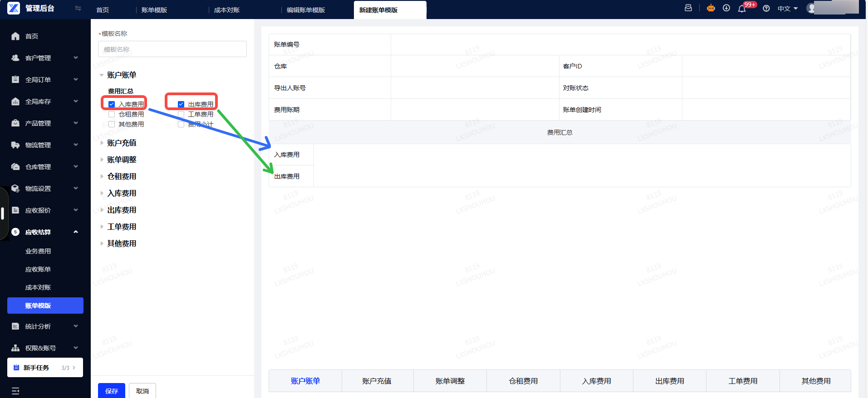The image size is (868, 398).
Task: Select the 出库费用 bottom sheet tab
Action: click(x=670, y=381)
